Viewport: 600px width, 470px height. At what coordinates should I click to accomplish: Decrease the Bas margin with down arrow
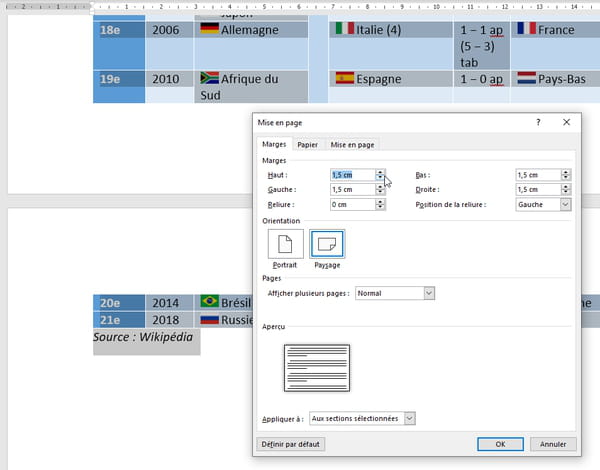pyautogui.click(x=566, y=178)
